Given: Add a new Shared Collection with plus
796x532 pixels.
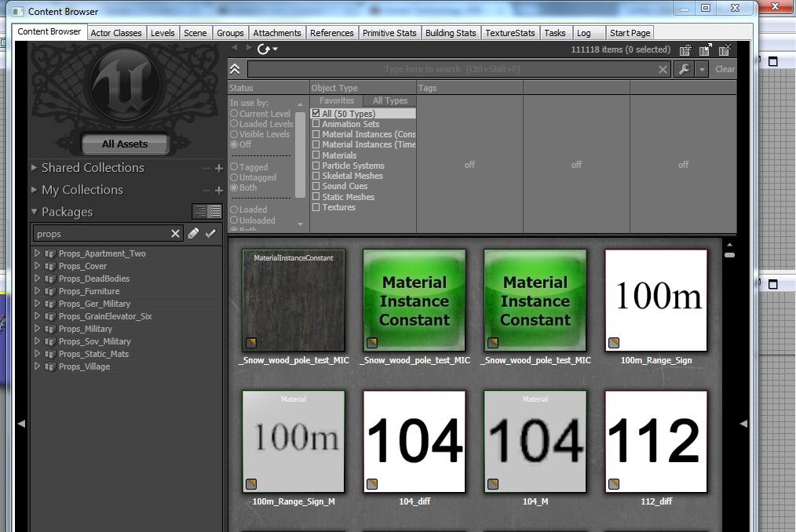Looking at the screenshot, I should 218,168.
